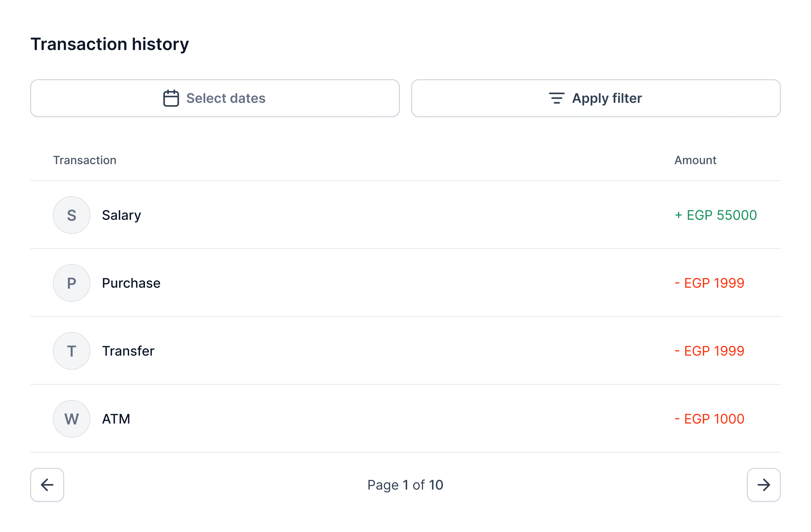This screenshot has height=532, width=811.
Task: Go to the previous page arrow
Action: [47, 485]
